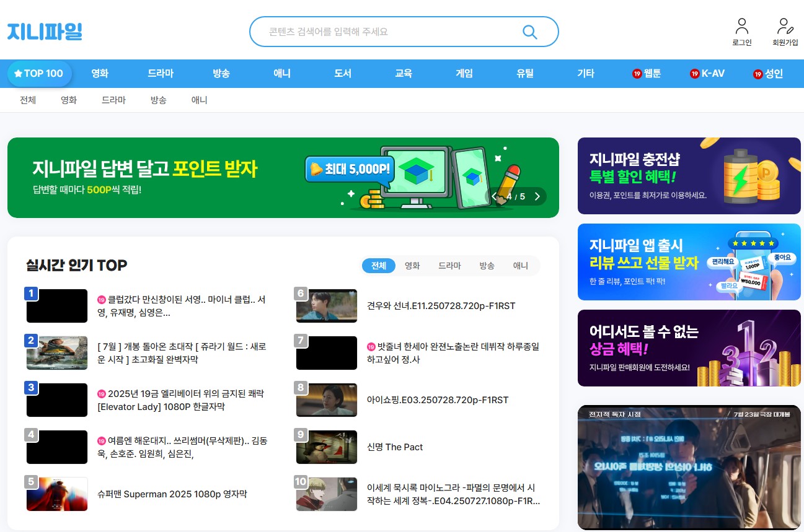
Task: Switch to the 드라마 filter above the ranking list
Action: 449,265
